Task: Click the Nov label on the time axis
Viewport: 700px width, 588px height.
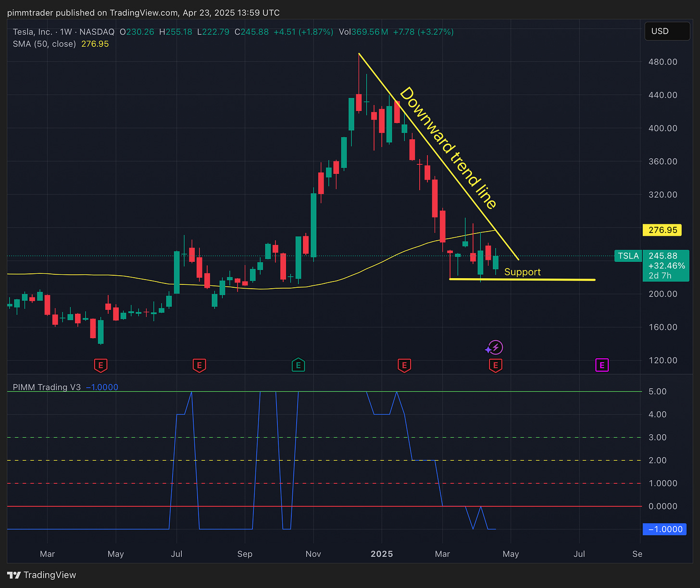Action: (313, 554)
